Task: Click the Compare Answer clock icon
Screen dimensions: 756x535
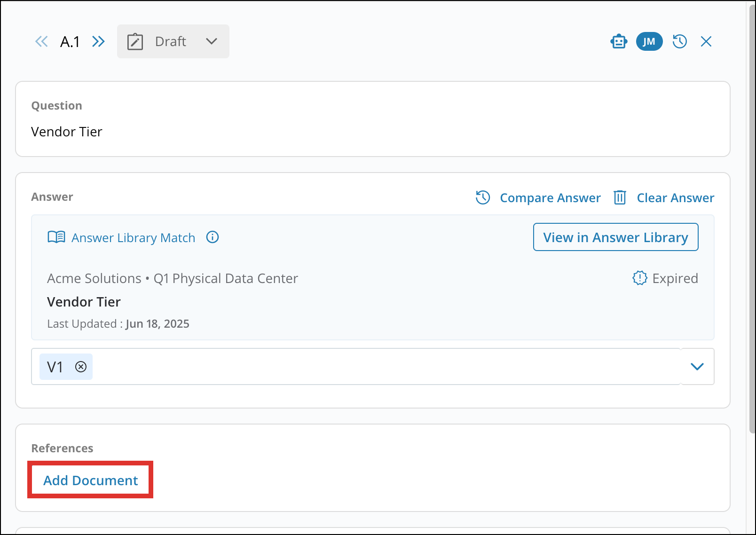Action: [x=483, y=197]
